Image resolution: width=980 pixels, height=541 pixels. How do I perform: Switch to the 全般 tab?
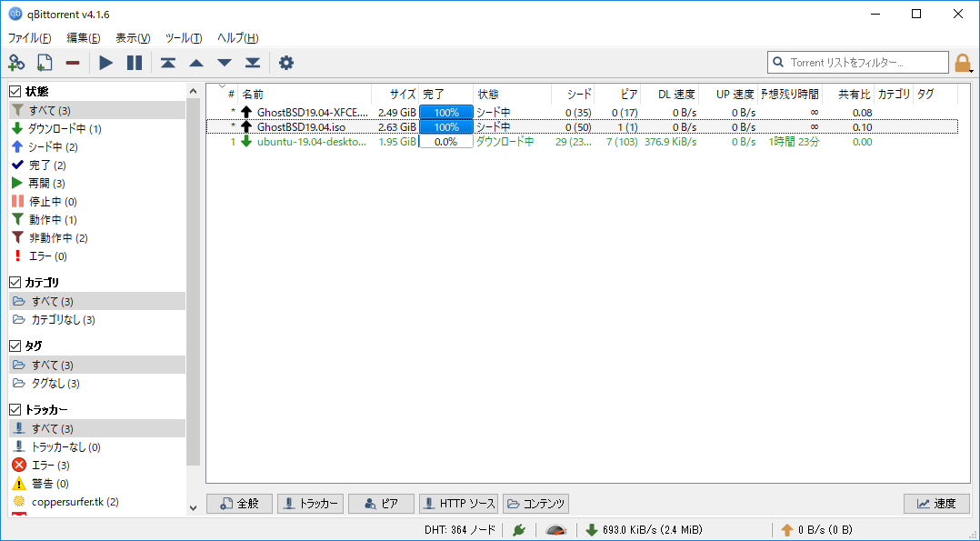tap(239, 504)
